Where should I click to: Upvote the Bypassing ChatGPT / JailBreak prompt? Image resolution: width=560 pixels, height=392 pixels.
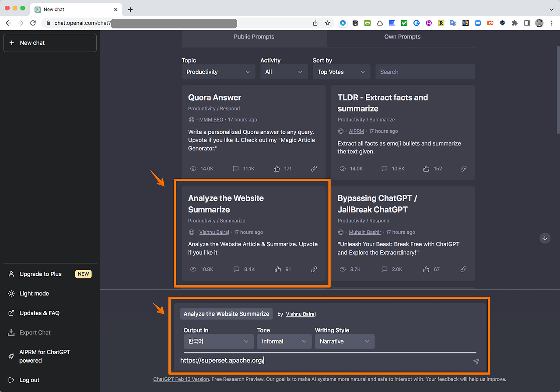pos(427,269)
